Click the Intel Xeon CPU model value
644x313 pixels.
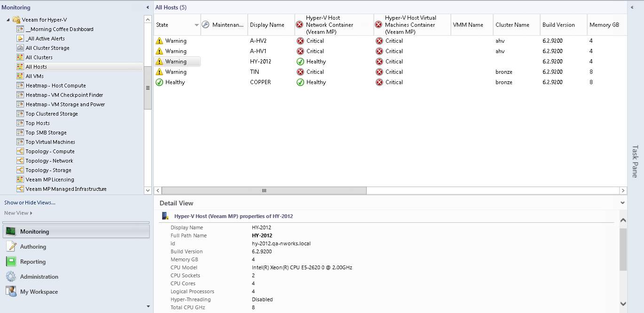point(302,267)
